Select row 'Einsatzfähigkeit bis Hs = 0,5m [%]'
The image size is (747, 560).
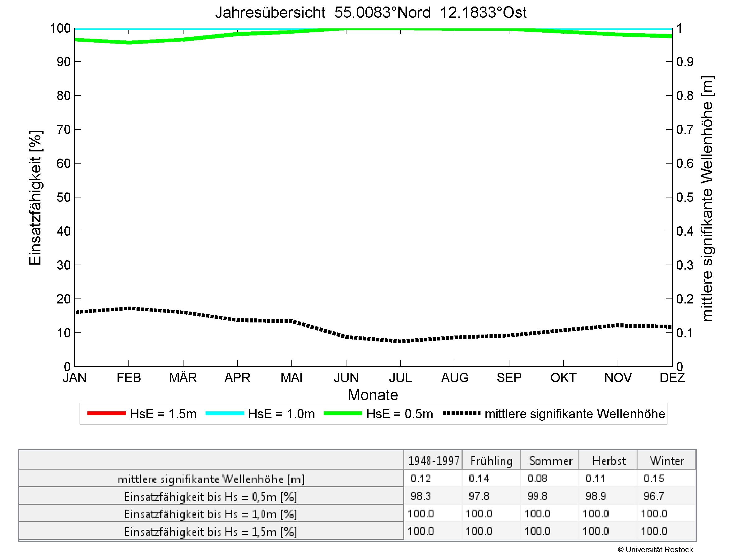click(211, 497)
